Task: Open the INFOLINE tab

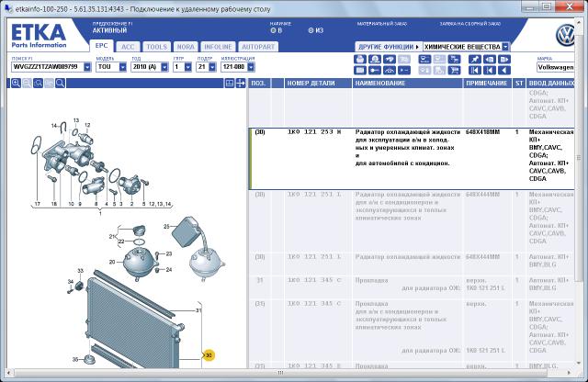Action: [x=218, y=47]
